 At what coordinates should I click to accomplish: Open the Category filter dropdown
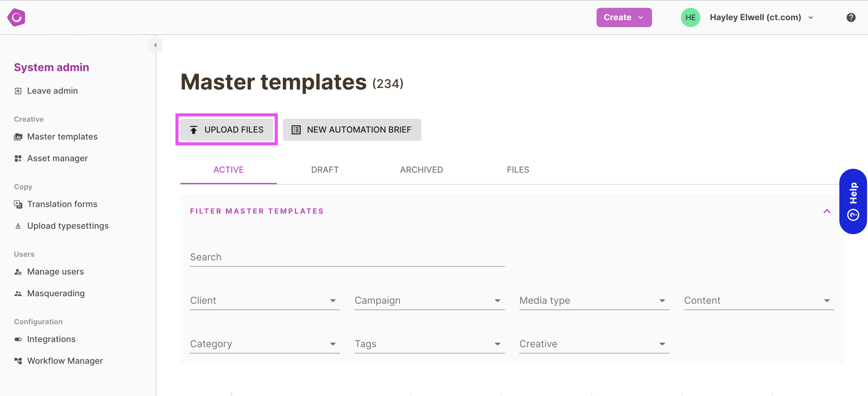tap(265, 344)
